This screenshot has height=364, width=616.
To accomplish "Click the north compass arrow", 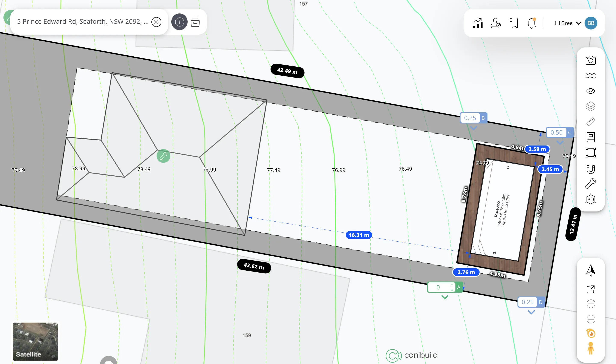I will pos(591,270).
